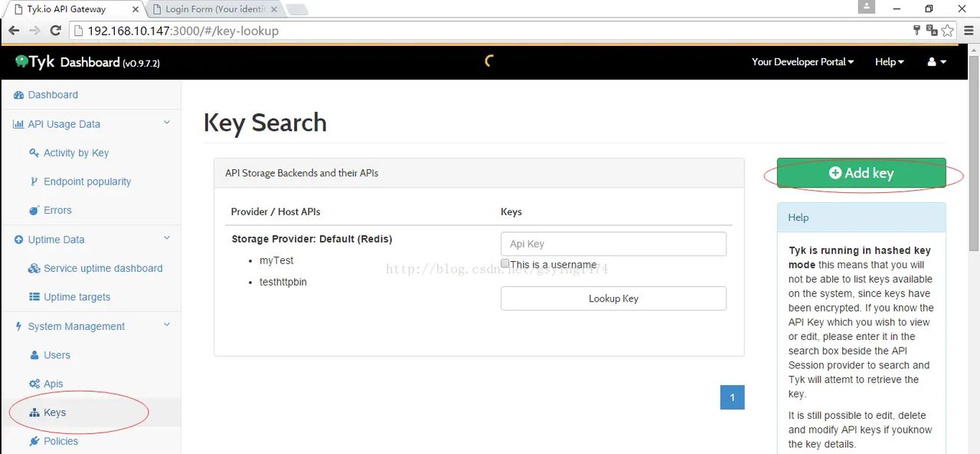This screenshot has height=454, width=980.
Task: Click the browser address bar
Action: click(x=490, y=31)
